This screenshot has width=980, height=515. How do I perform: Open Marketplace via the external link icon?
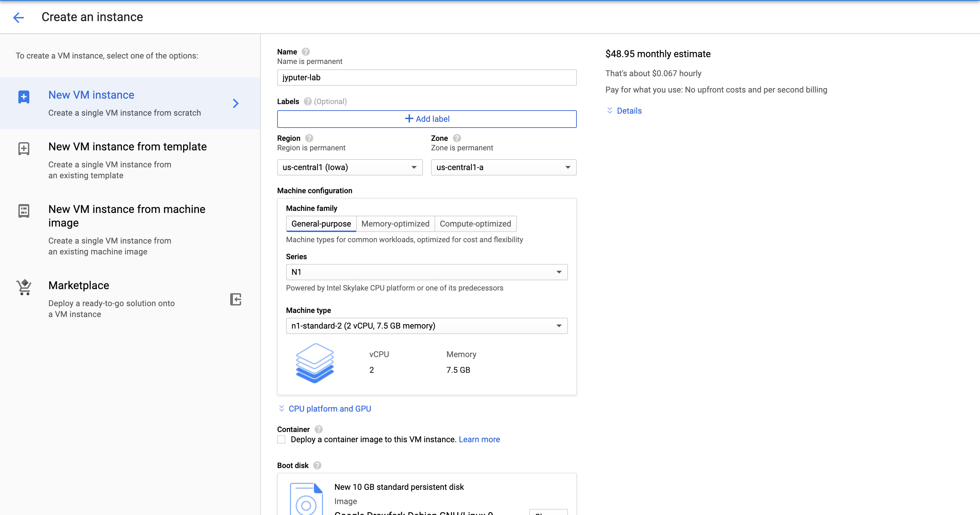pyautogui.click(x=236, y=299)
